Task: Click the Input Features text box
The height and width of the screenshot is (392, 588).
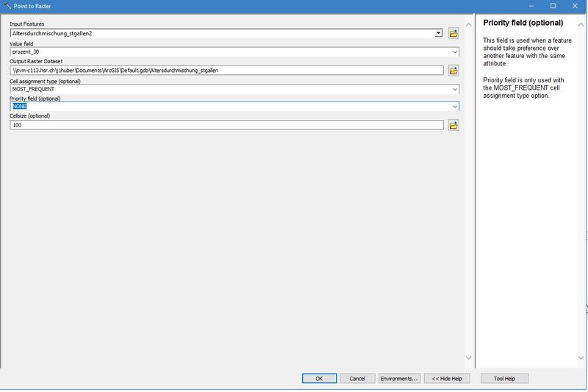Action: (220, 33)
